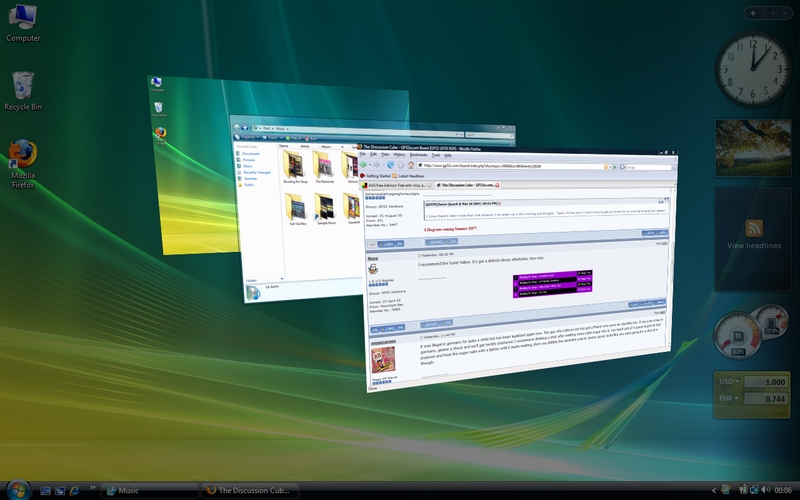800x500 pixels.
Task: Open the History menu in Firefox
Action: (x=399, y=154)
